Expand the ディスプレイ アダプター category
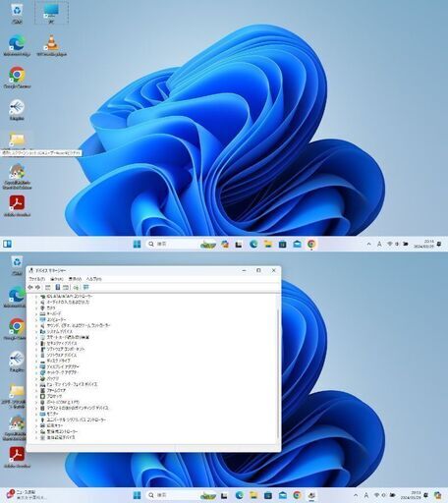 coord(36,366)
